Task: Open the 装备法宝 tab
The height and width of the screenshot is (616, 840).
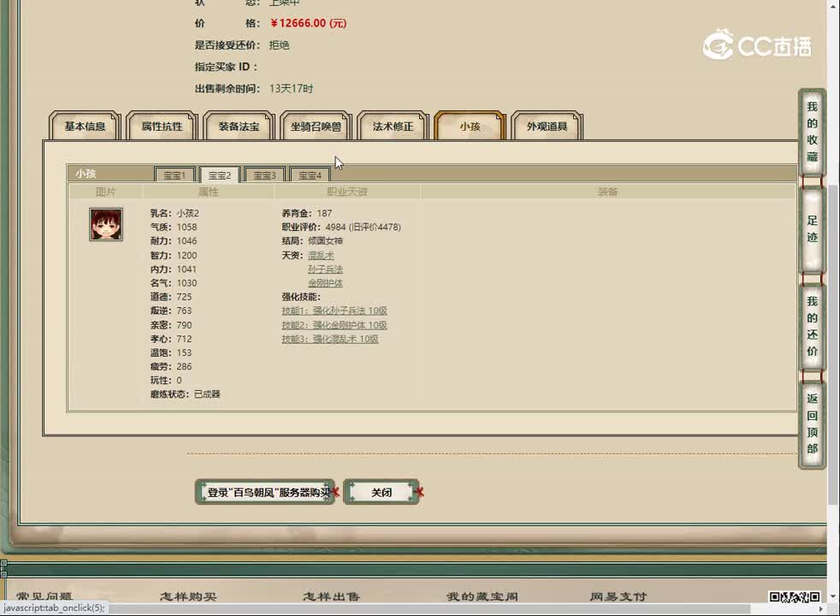Action: point(239,127)
